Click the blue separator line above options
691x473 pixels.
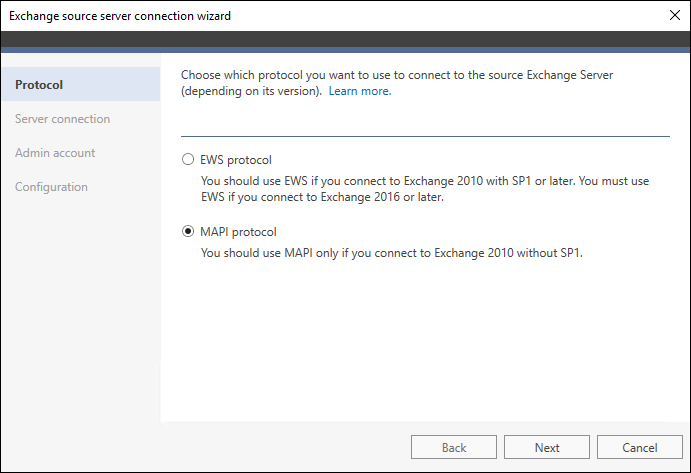[425, 136]
